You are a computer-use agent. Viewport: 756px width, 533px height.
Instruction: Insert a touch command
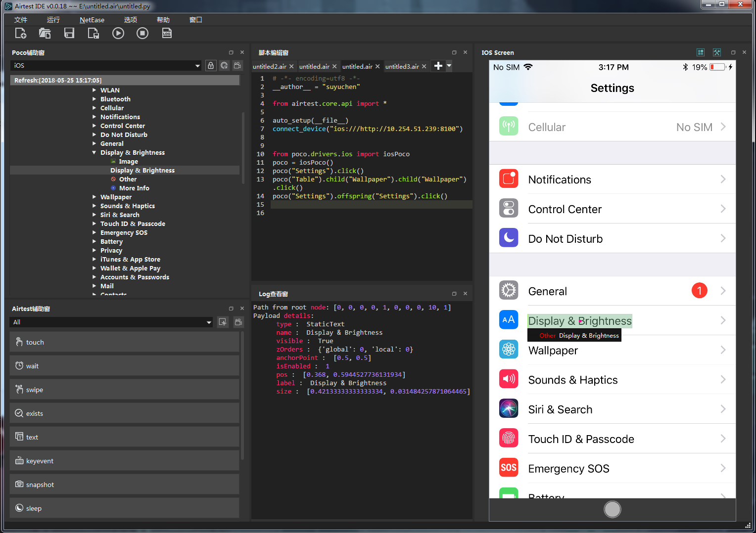[x=124, y=342]
